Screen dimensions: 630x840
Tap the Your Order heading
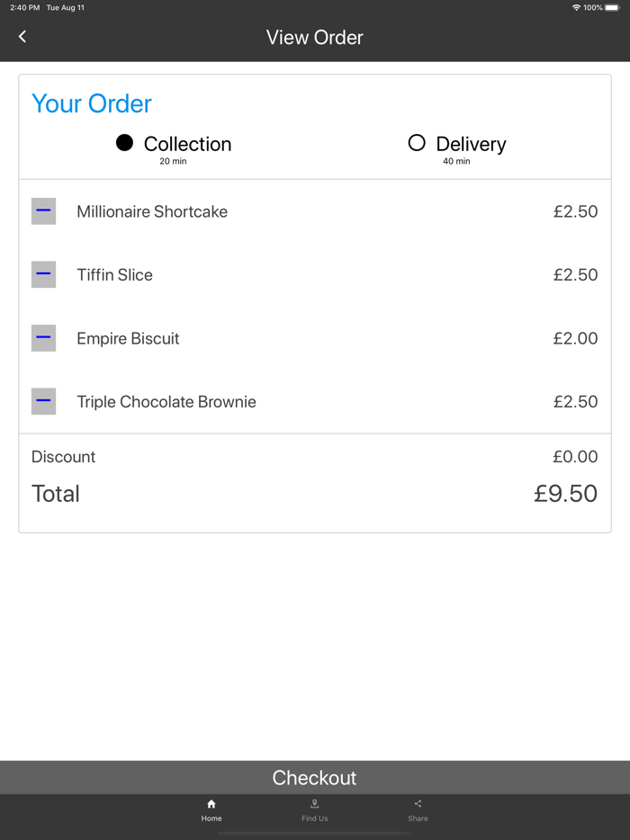pos(92,103)
